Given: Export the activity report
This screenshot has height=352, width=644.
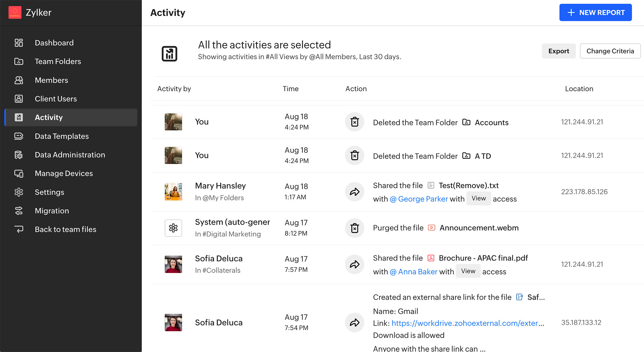Looking at the screenshot, I should tap(558, 51).
